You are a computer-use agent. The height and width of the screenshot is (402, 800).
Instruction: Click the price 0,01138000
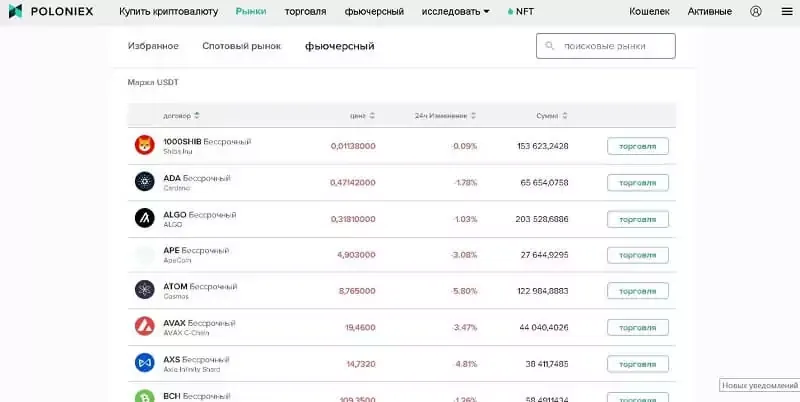point(353,146)
